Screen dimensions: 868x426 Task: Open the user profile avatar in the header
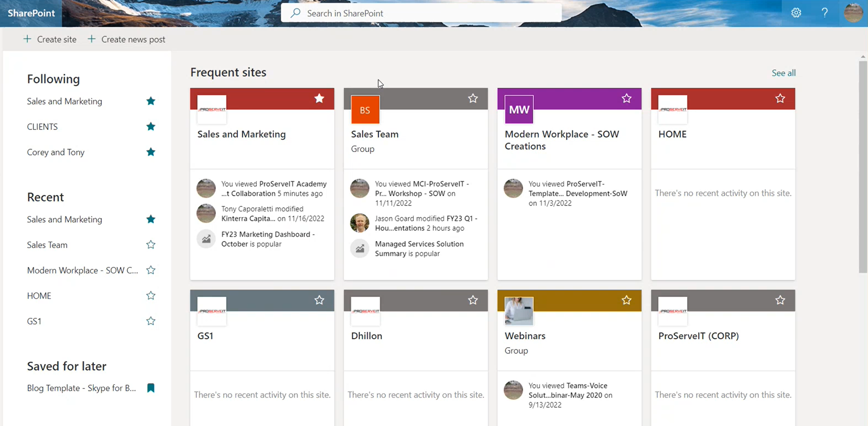(853, 13)
